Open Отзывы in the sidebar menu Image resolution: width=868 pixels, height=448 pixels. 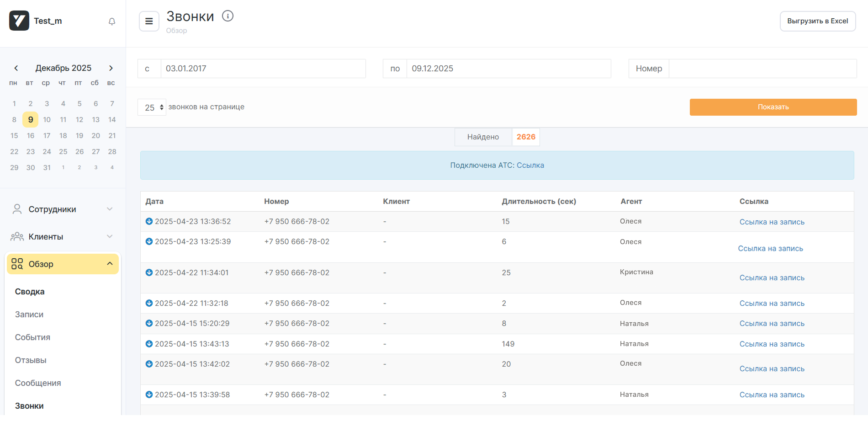pyautogui.click(x=31, y=360)
